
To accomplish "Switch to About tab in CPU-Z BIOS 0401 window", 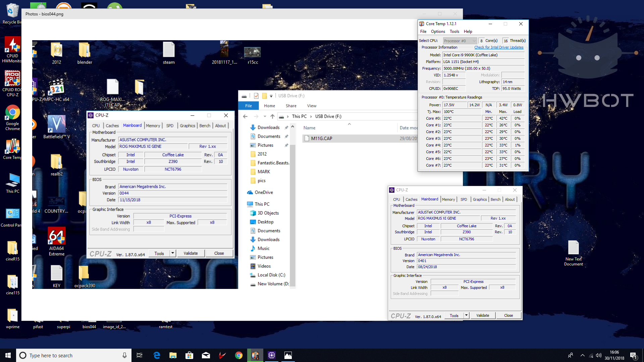I will (x=510, y=199).
